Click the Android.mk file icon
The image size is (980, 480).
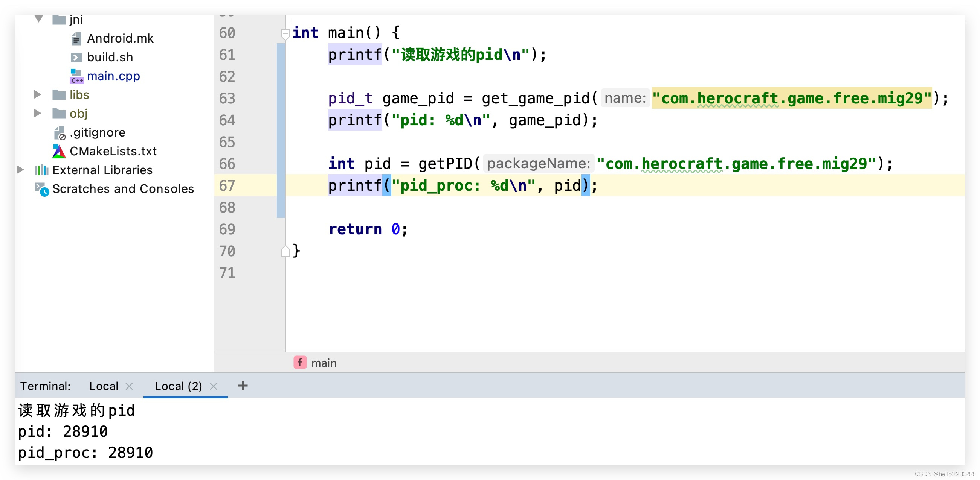(x=76, y=38)
